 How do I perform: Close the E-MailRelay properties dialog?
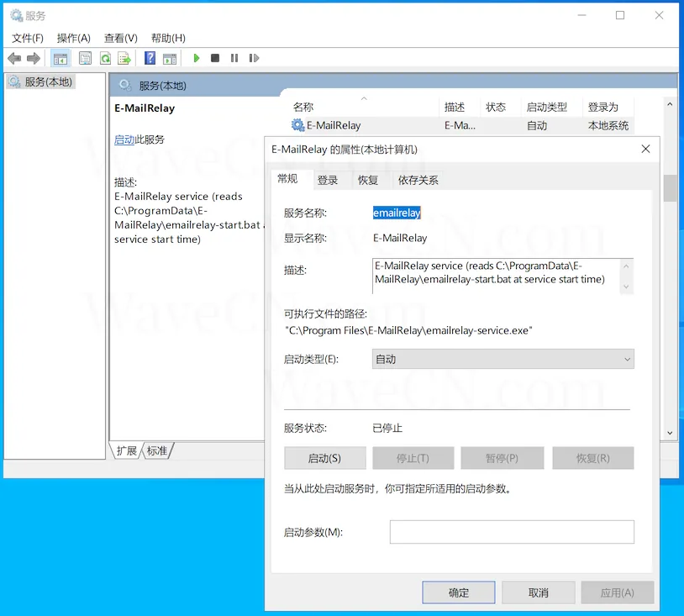(x=645, y=150)
